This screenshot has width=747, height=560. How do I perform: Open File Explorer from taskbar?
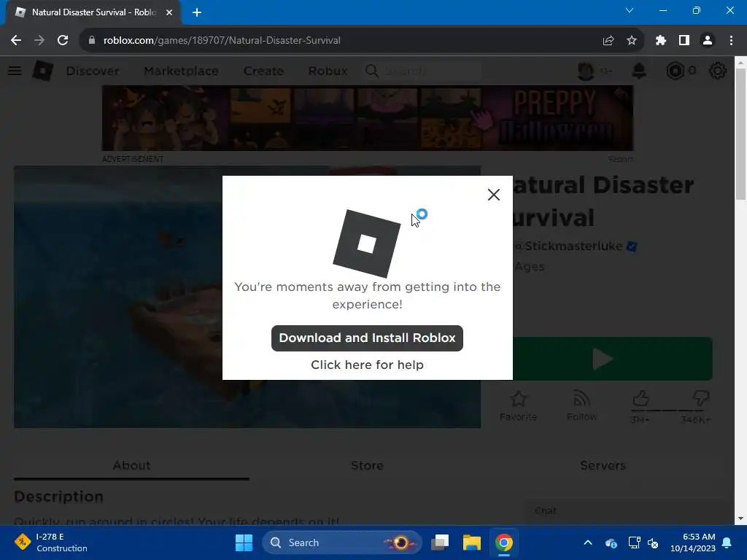[472, 542]
